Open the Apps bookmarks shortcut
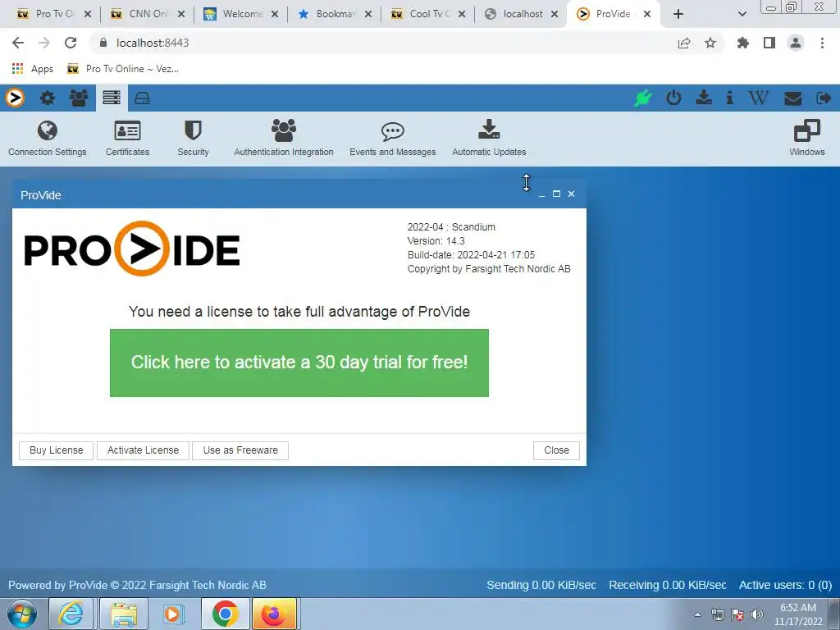 tap(32, 69)
